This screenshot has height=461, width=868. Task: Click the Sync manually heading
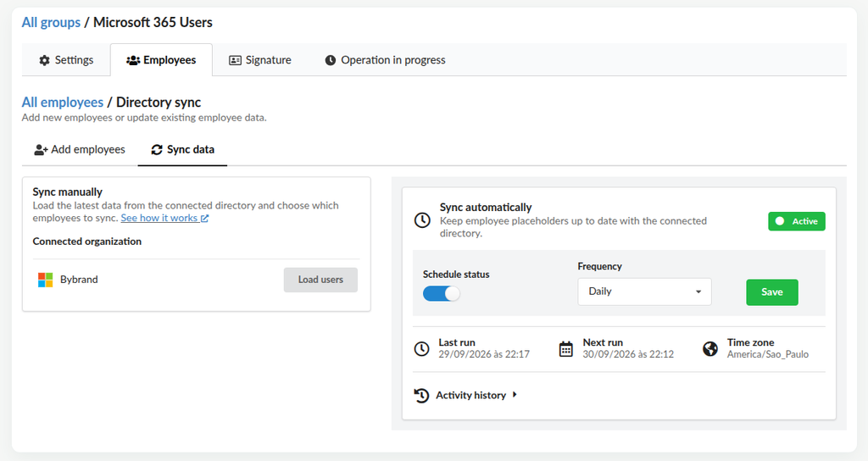pos(68,192)
